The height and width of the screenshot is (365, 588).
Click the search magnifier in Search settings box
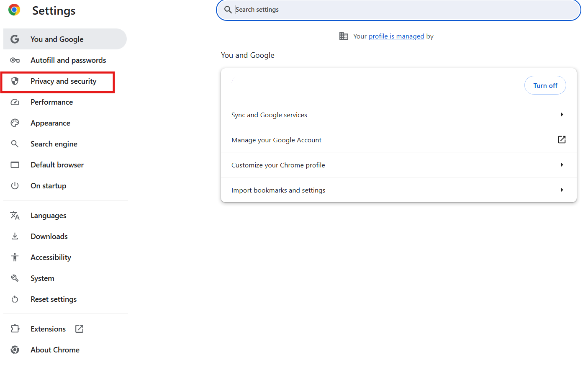point(228,10)
